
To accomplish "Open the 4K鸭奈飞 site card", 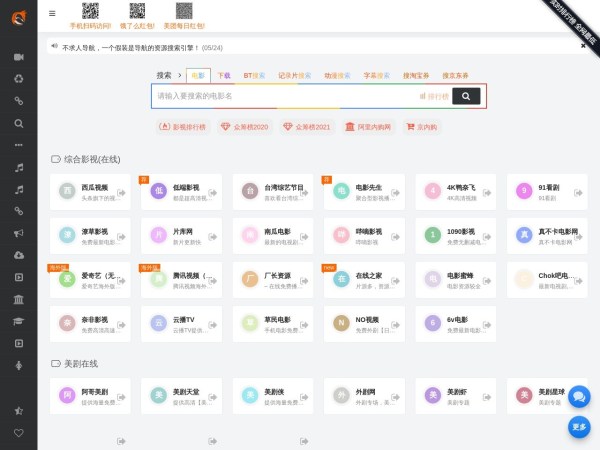I will point(456,192).
